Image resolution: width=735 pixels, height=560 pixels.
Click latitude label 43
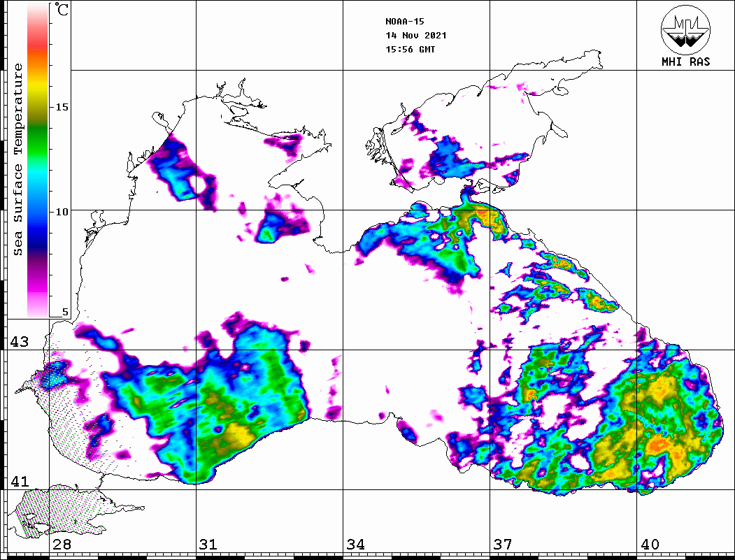point(20,342)
